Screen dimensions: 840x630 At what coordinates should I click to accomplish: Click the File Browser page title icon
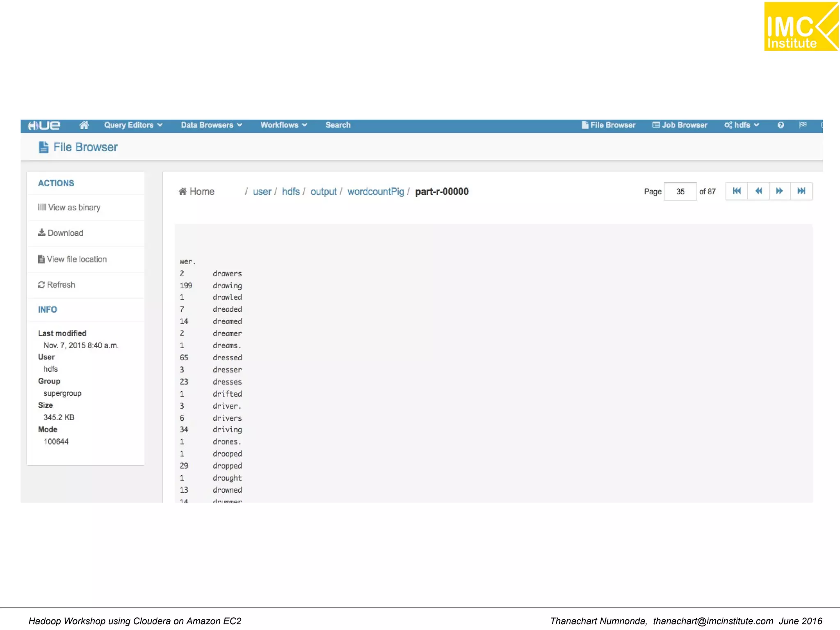coord(43,147)
